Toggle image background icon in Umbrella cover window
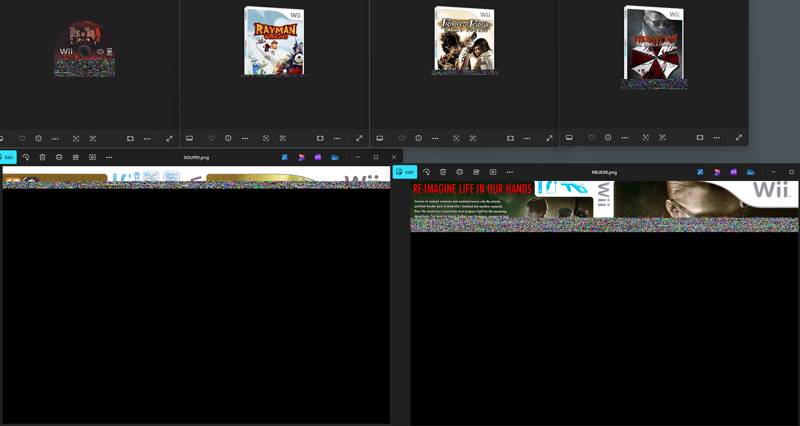 699,138
